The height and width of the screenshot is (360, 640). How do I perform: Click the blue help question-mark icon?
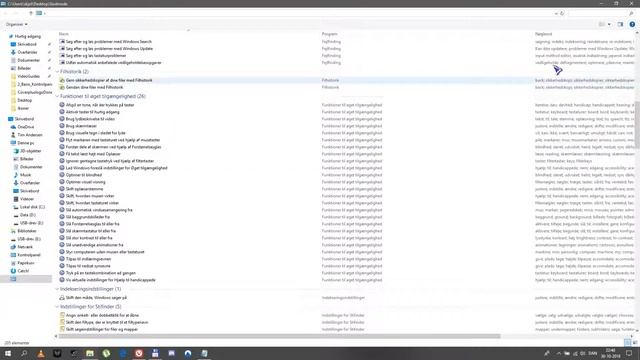pyautogui.click(x=632, y=24)
